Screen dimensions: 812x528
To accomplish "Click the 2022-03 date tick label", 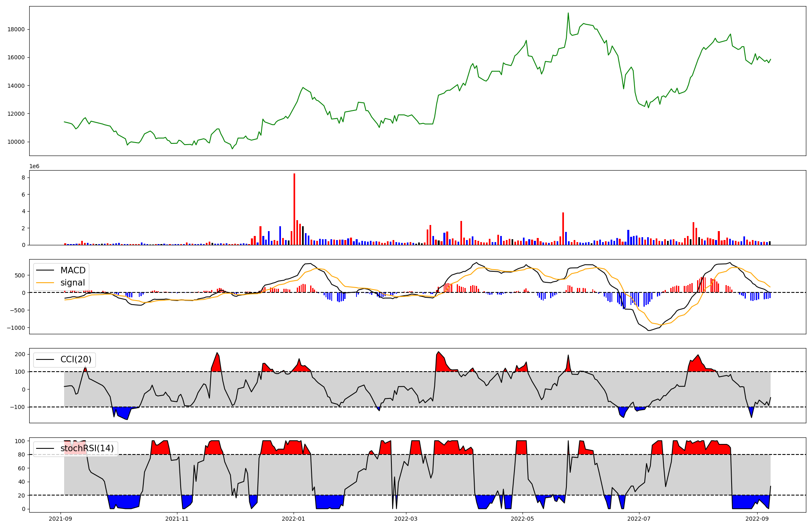I will (x=406, y=519).
